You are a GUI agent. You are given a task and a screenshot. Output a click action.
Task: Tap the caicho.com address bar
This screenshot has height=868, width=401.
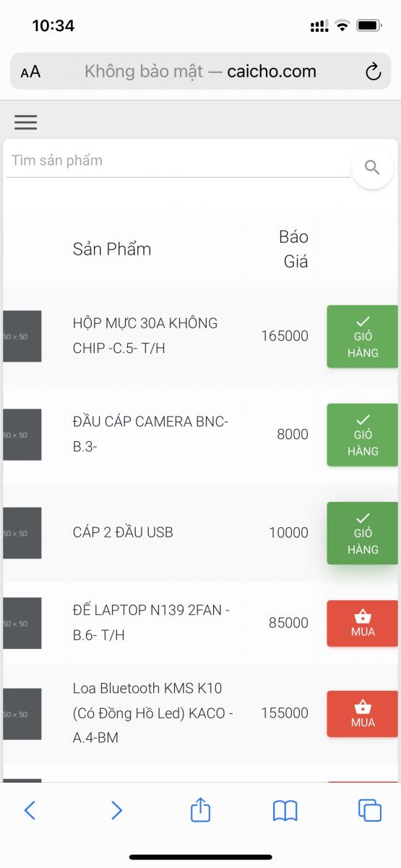pos(200,72)
